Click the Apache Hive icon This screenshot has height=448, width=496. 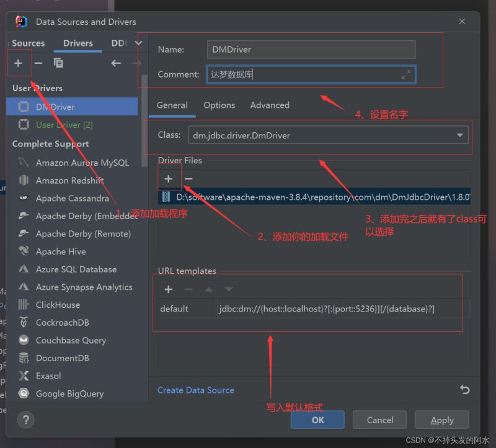point(24,251)
